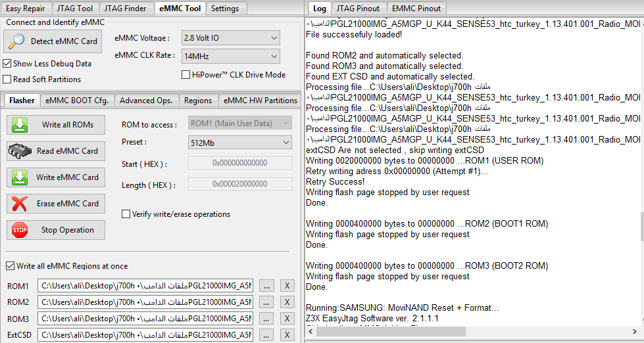The image size is (644, 343).
Task: Open the eMMC HW Partitions tab
Action: pos(260,101)
